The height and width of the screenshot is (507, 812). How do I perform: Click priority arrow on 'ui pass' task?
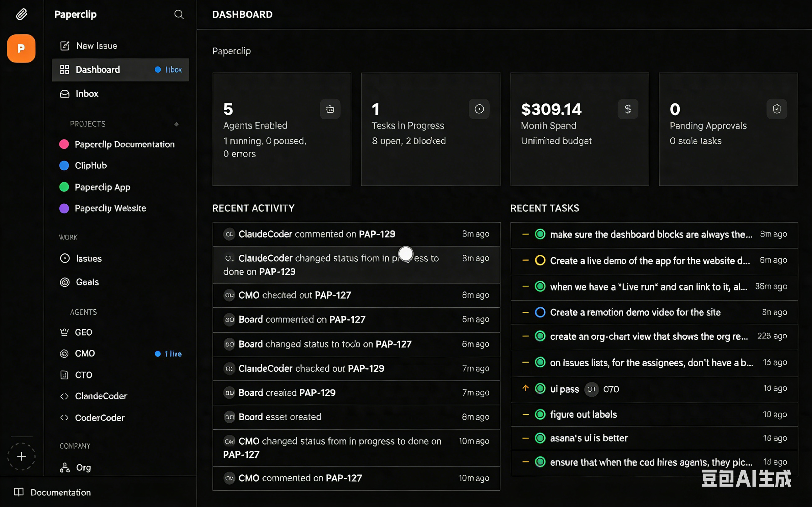pyautogui.click(x=525, y=388)
